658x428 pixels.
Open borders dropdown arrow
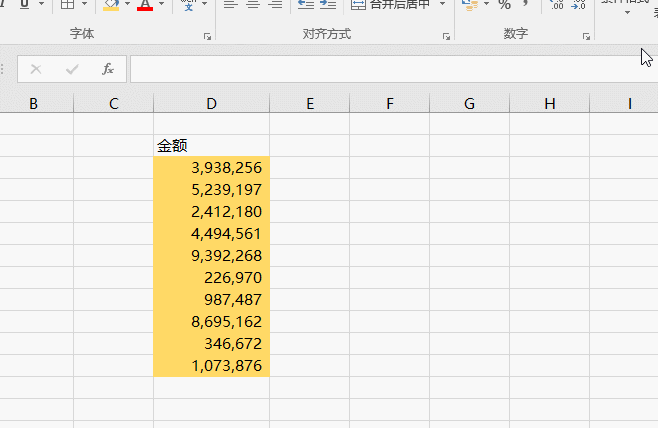pyautogui.click(x=84, y=4)
